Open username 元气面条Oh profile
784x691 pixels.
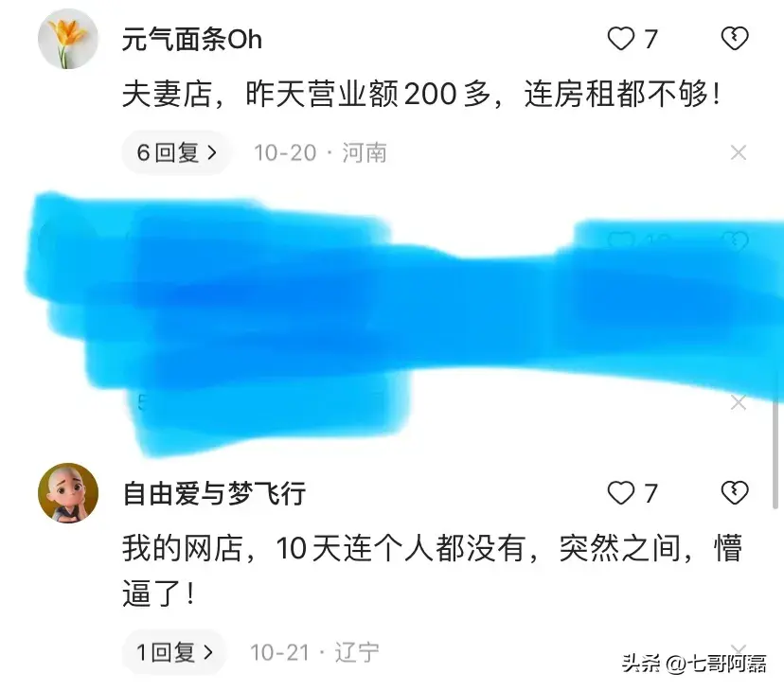click(192, 40)
